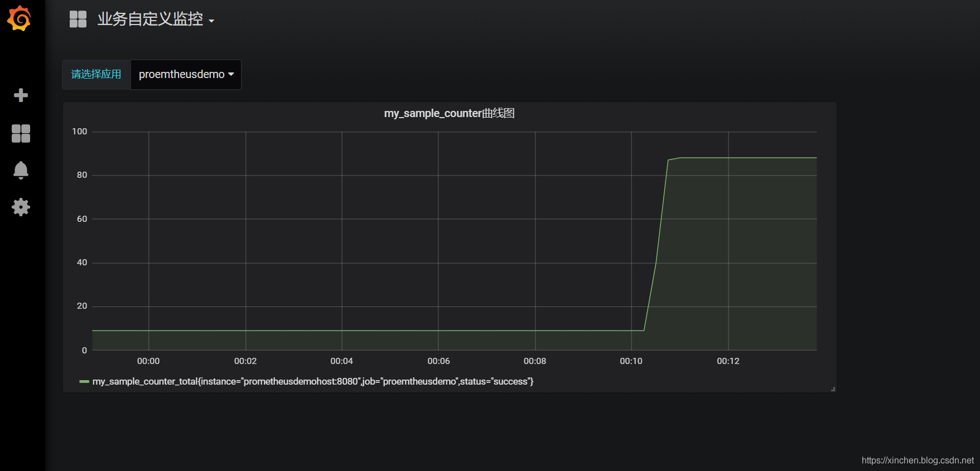The height and width of the screenshot is (471, 980).
Task: Open the Alerting bell icon
Action: (x=21, y=170)
